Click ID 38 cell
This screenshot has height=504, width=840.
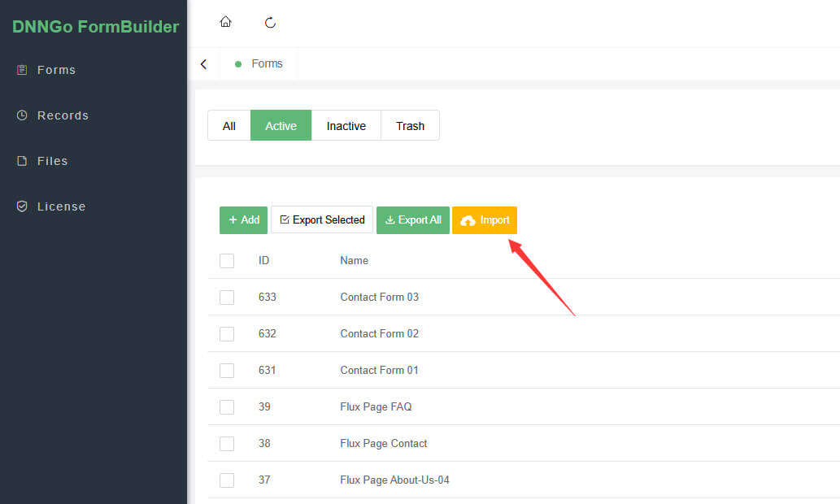point(264,444)
